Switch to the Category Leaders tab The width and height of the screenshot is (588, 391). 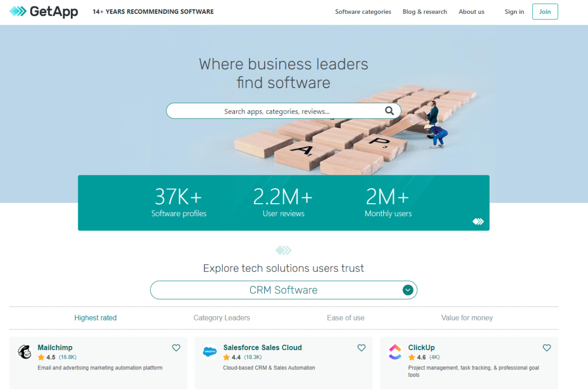click(222, 318)
